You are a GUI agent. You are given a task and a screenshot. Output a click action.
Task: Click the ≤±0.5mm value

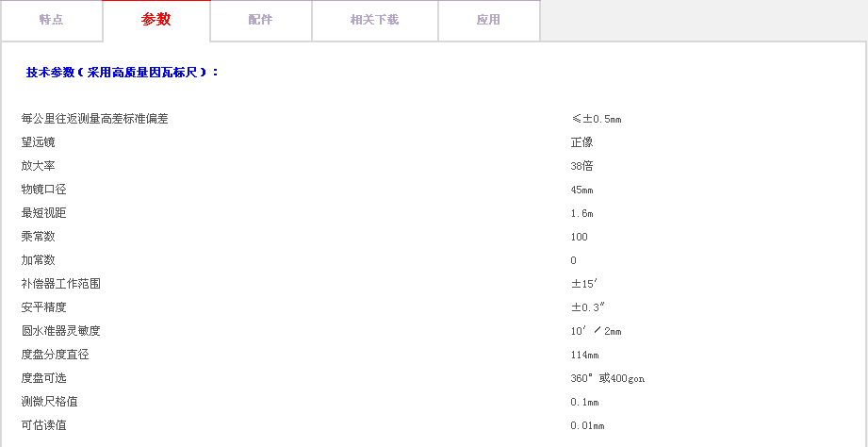596,119
